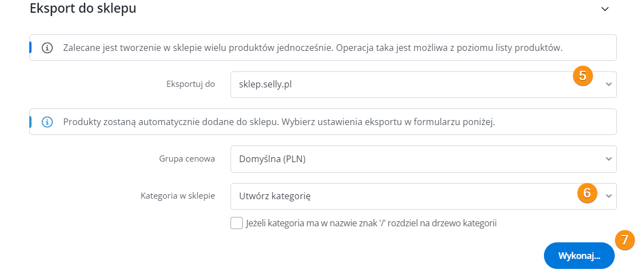Viewport: 644px width, 275px height.
Task: Click the Jeżeli kategoria ma w nazwie label text
Action: click(371, 224)
